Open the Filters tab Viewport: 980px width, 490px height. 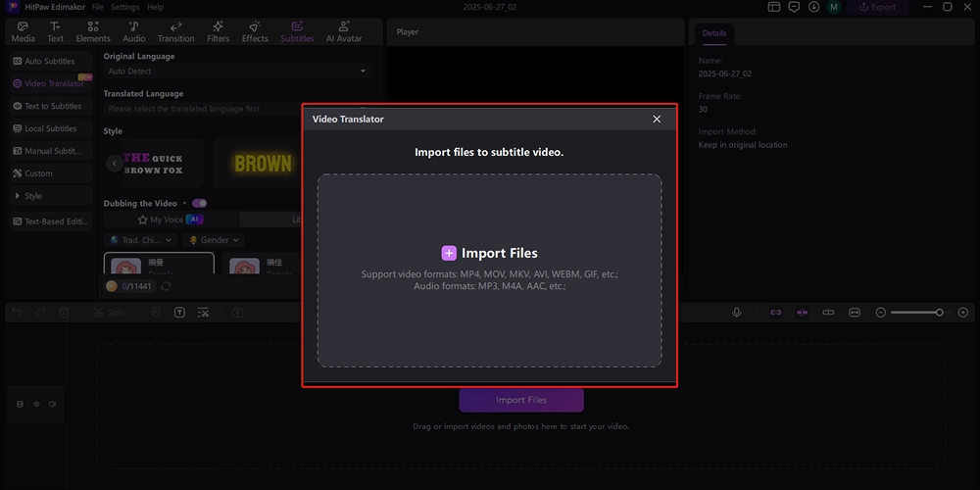point(219,32)
